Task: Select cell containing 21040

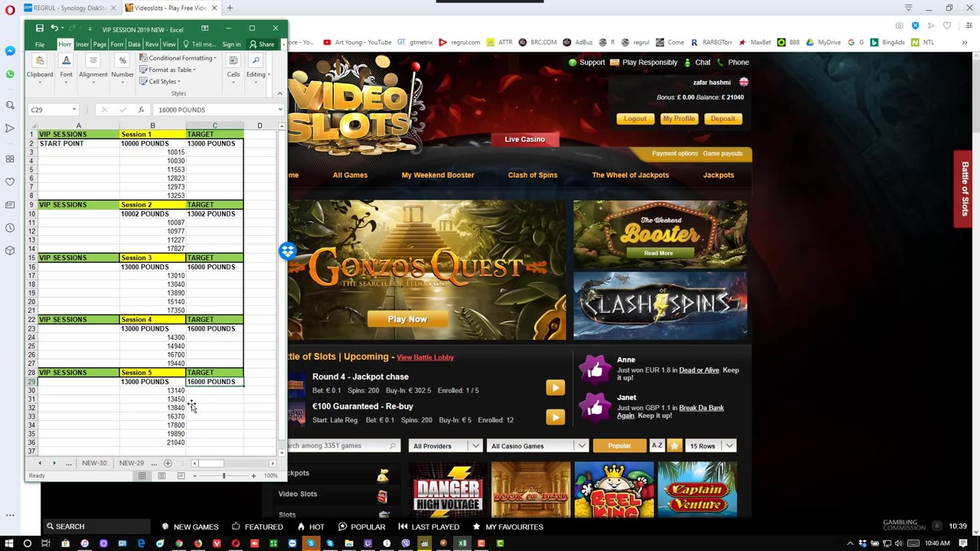Action: tap(152, 443)
